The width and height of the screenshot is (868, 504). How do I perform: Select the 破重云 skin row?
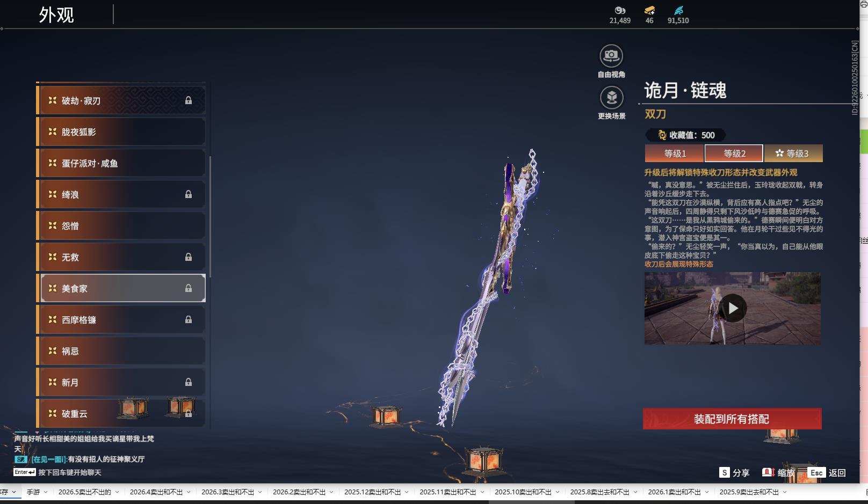pos(121,413)
